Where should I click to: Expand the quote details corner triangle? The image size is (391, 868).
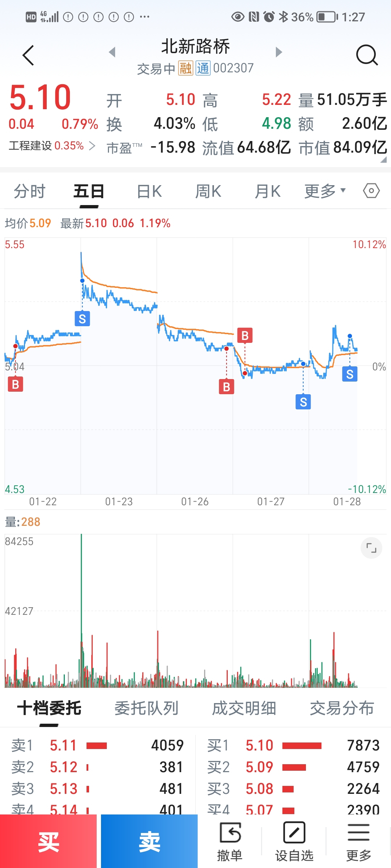(383, 159)
